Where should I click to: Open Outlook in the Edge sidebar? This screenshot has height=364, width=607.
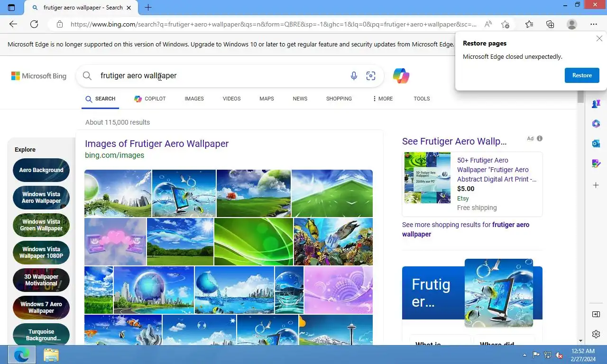[x=596, y=144]
